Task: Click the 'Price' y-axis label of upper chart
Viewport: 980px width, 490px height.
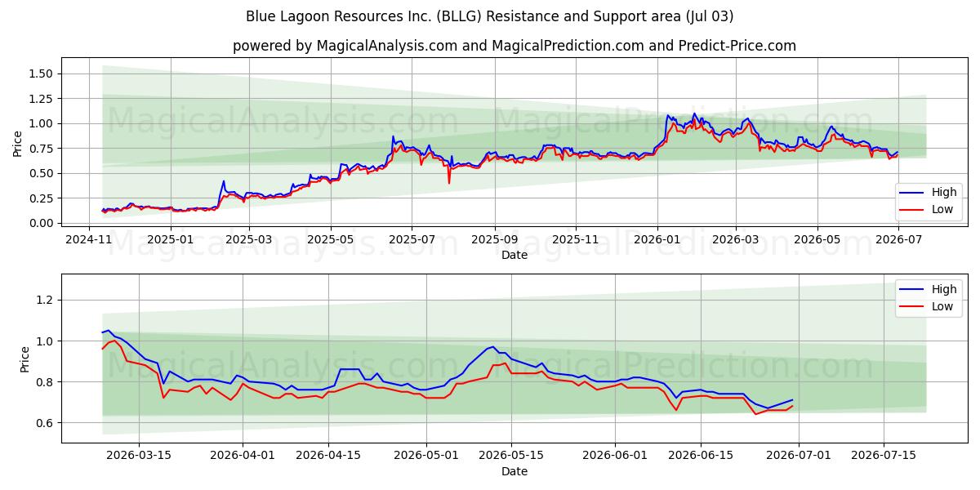Action: [18, 143]
